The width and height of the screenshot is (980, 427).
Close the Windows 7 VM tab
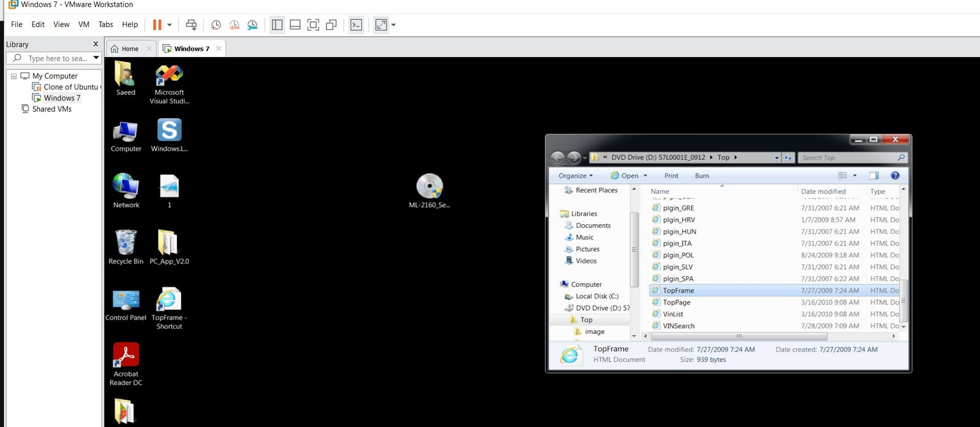click(219, 48)
